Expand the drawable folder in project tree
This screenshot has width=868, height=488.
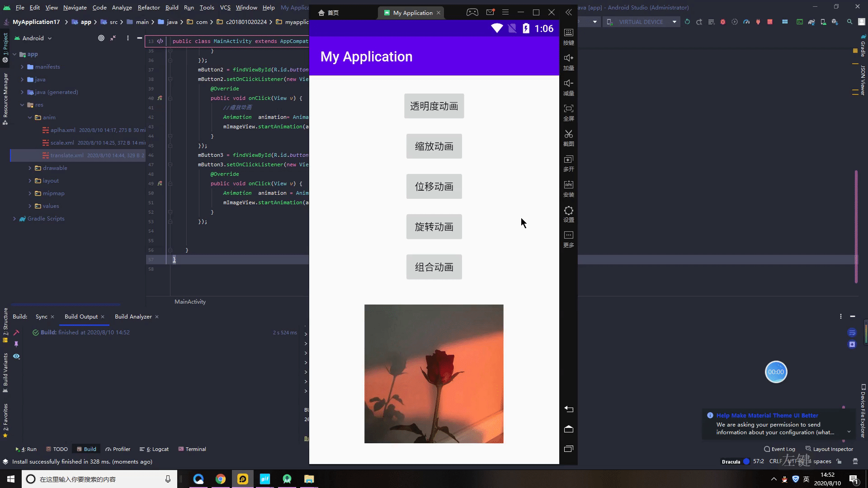click(30, 168)
